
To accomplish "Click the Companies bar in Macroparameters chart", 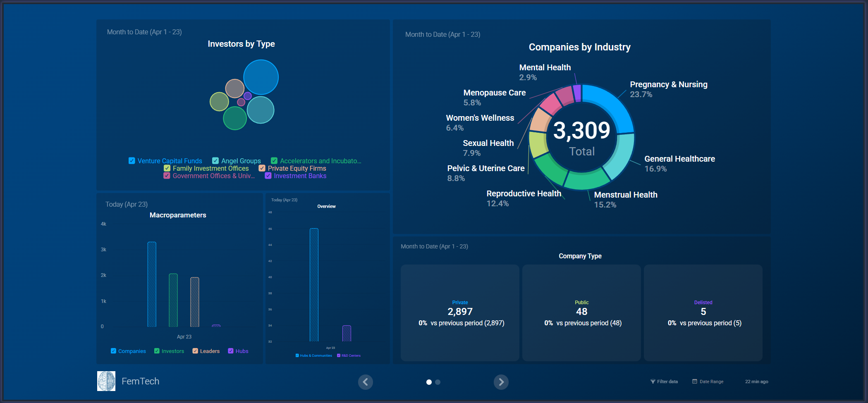I will click(152, 284).
